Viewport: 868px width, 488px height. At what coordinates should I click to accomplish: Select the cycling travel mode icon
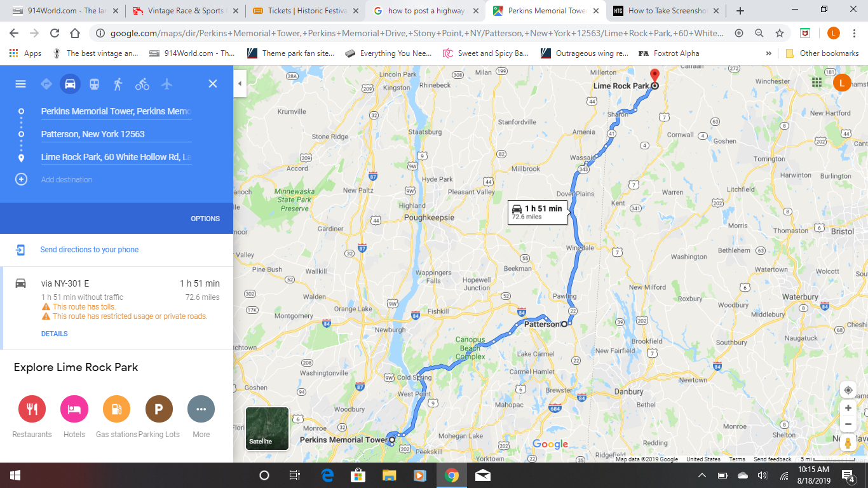[142, 84]
